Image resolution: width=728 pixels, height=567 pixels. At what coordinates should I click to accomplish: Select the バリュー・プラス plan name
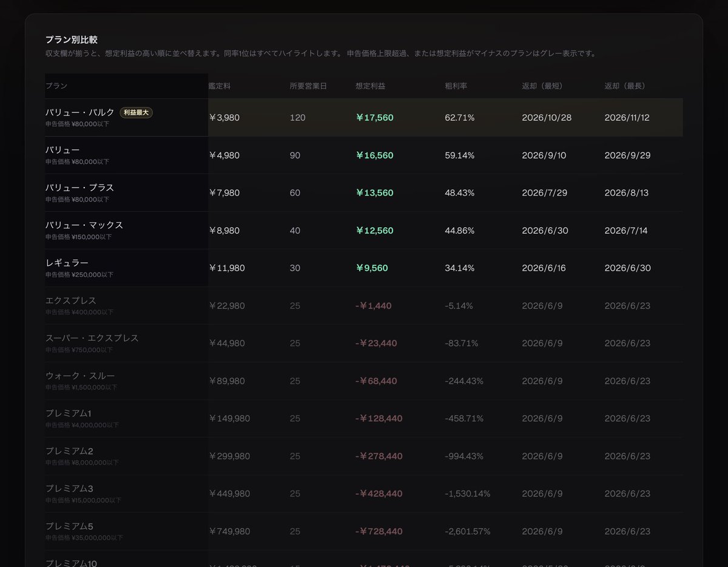click(x=80, y=188)
